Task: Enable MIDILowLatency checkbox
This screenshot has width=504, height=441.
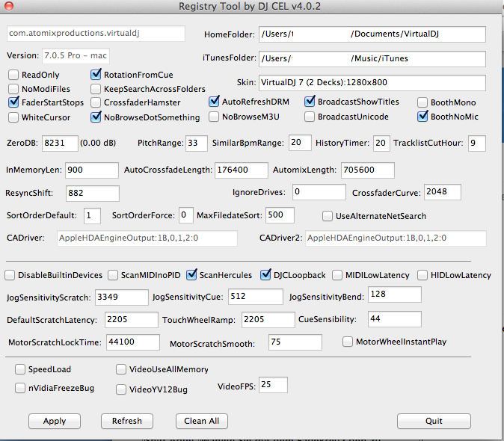Action: coord(337,275)
